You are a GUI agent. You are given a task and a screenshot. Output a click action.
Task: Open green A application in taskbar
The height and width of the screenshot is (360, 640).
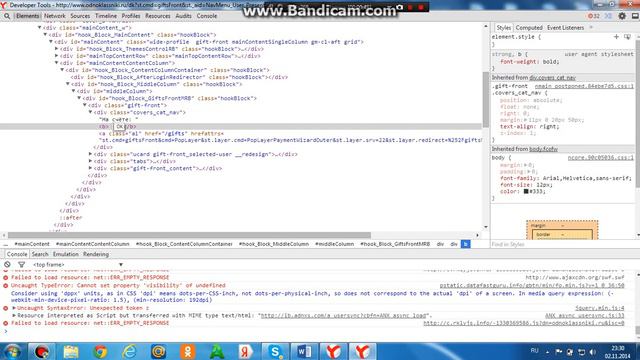(x=217, y=351)
